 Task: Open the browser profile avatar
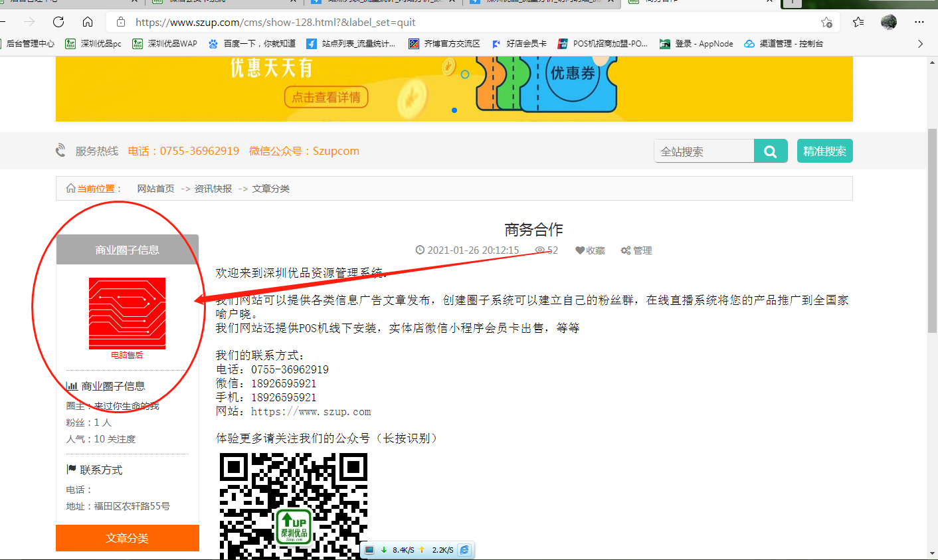(888, 22)
